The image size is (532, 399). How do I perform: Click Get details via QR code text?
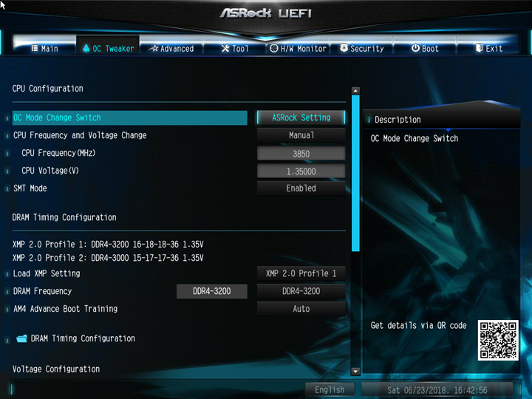pos(418,326)
